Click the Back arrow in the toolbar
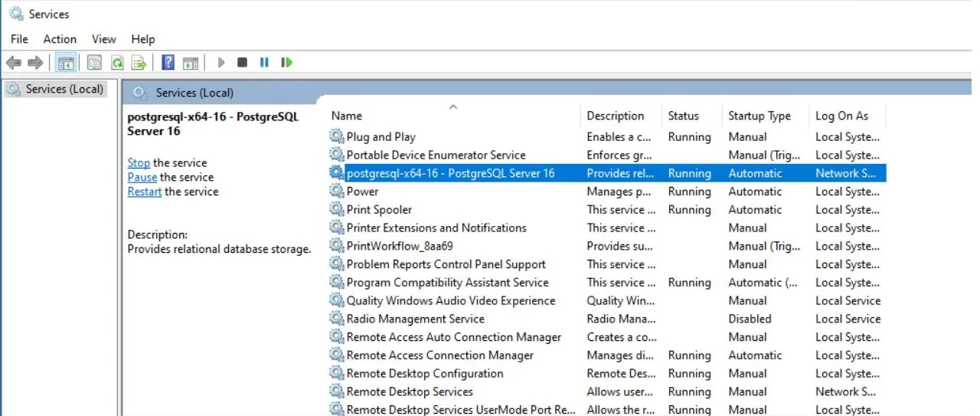Screen dimensions: 980x416 click(13, 62)
